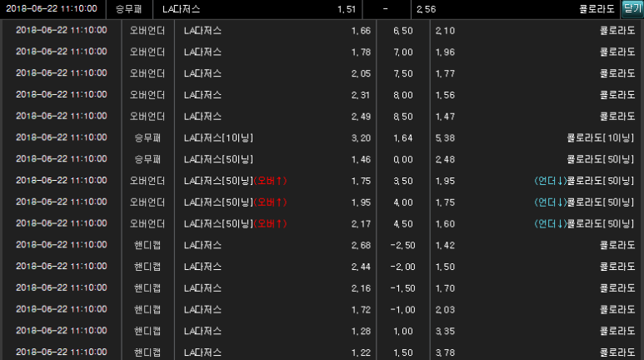The height and width of the screenshot is (360, 644).
Task: Click the 7.00 over/under line value
Action: (403, 52)
